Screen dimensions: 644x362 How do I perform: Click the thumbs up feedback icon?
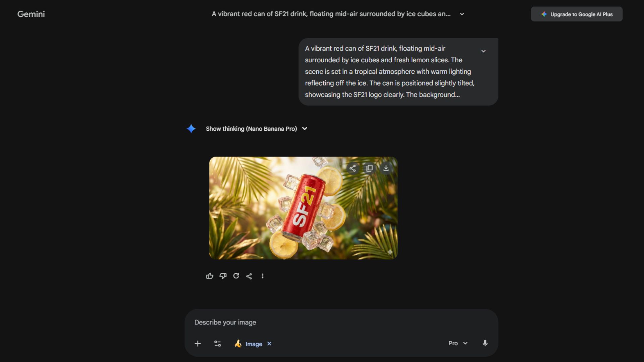point(210,276)
